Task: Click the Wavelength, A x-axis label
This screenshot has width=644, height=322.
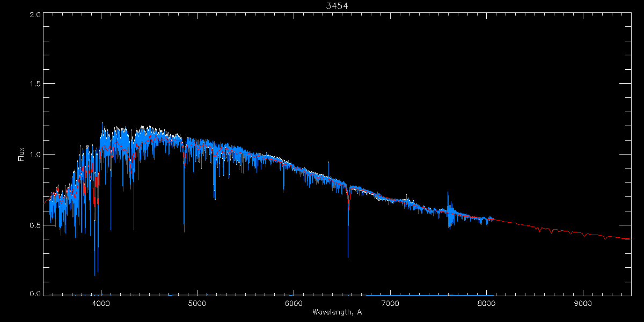Action: coord(337,312)
